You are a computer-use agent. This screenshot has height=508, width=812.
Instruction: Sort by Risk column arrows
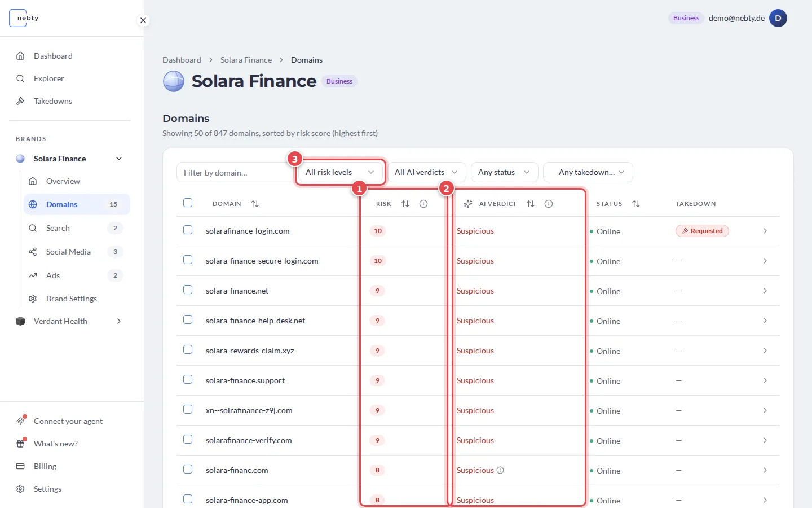click(x=405, y=204)
